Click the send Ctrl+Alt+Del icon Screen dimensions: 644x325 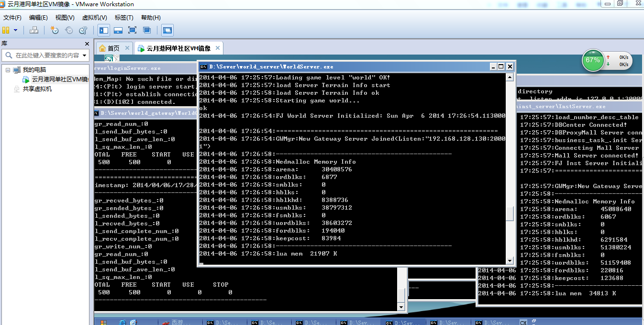click(x=34, y=30)
